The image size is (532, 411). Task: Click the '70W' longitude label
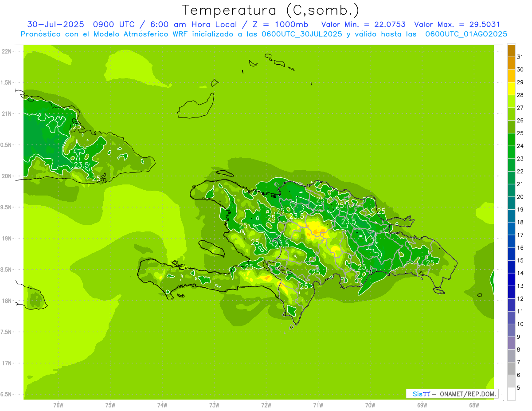tap(370, 405)
